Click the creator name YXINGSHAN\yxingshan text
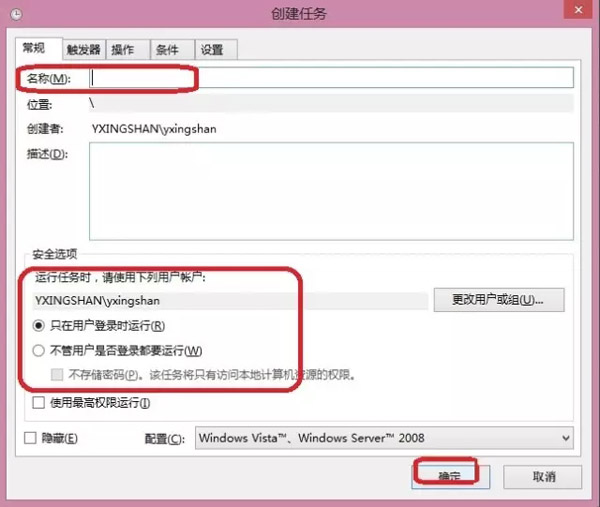The width and height of the screenshot is (600, 507). tap(154, 129)
